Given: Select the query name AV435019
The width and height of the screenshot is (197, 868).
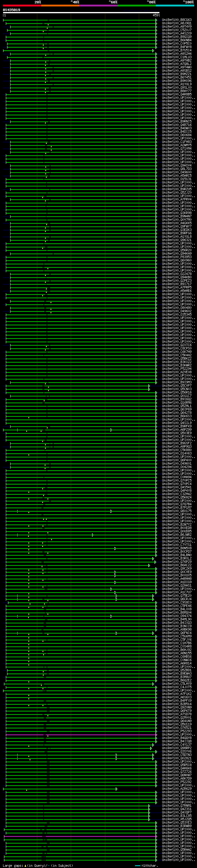Looking at the screenshot, I should coord(11,10).
